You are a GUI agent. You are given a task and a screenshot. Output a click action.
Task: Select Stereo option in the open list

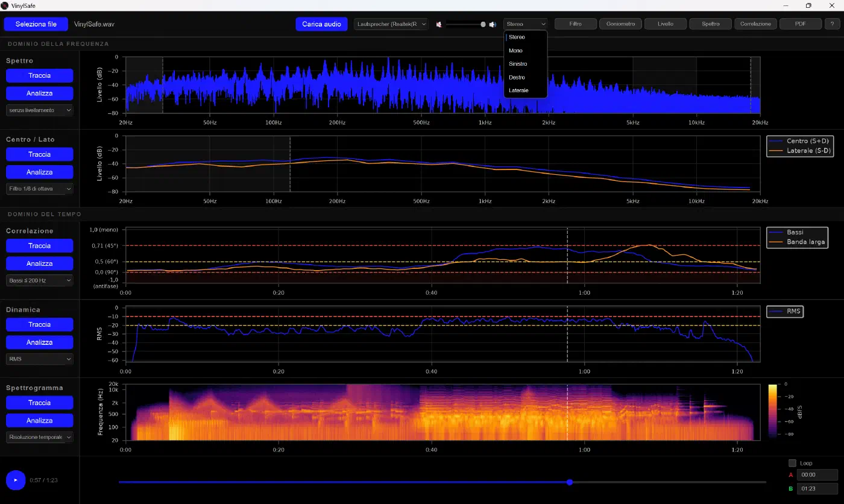click(526, 37)
